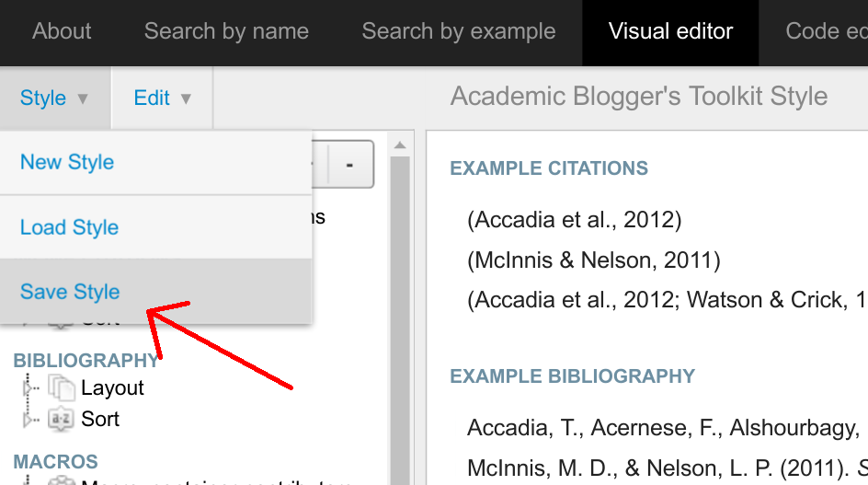Screen dimensions: 868x485
Task: Select the Layout item under Bibliography
Action: coord(112,387)
